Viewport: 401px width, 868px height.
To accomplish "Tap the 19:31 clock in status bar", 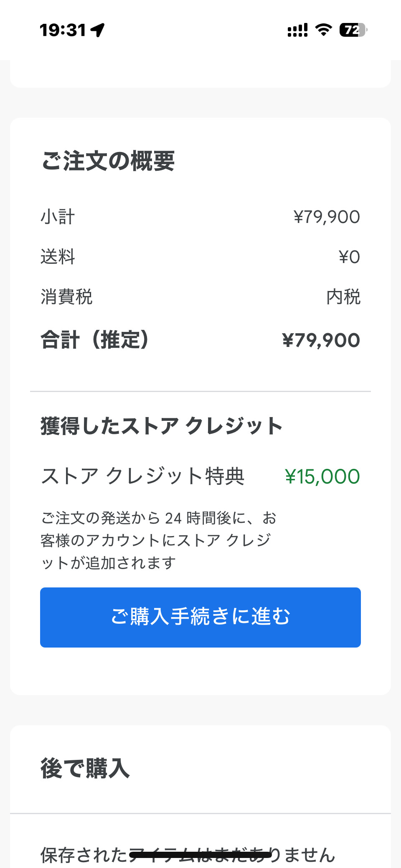I will (x=63, y=30).
